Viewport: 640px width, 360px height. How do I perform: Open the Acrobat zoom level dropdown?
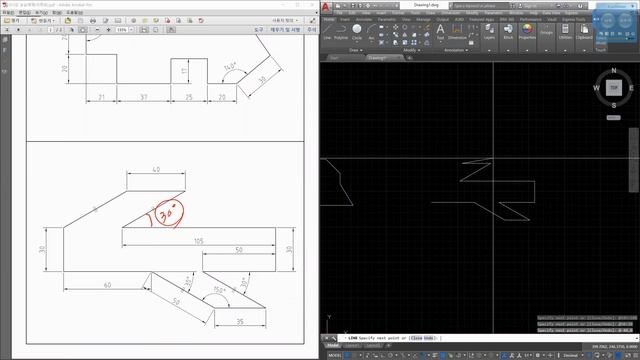tap(131, 30)
